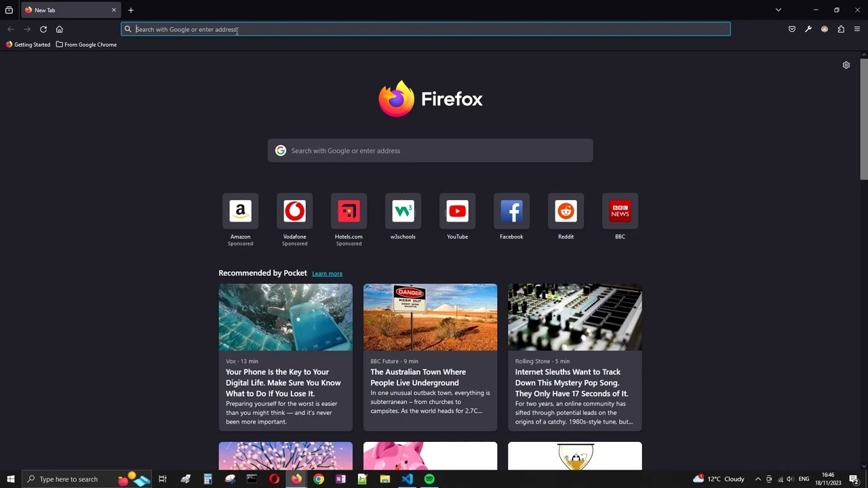
Task: Open Spotify from the taskbar
Action: 429,479
